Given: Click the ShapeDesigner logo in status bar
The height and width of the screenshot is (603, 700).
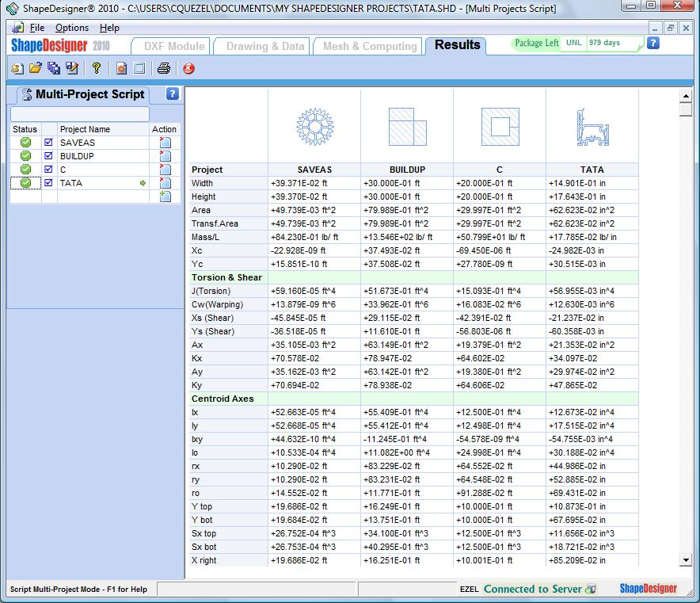Looking at the screenshot, I should coord(649,588).
